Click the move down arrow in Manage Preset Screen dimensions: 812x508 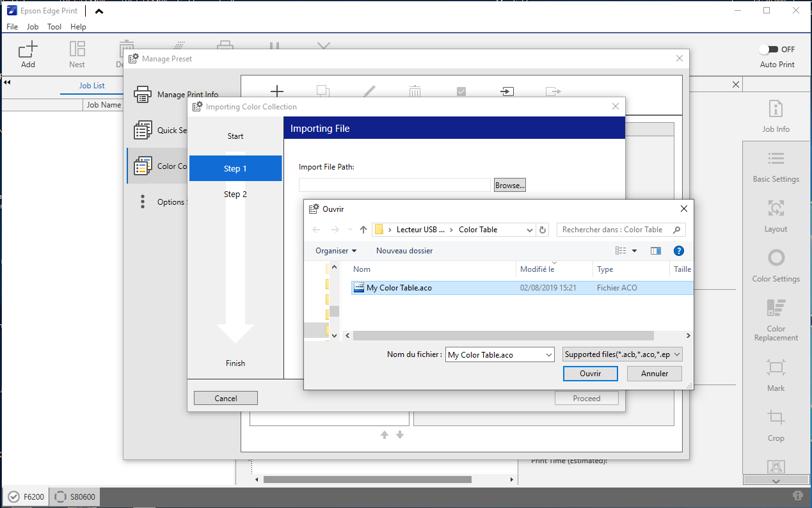(400, 434)
